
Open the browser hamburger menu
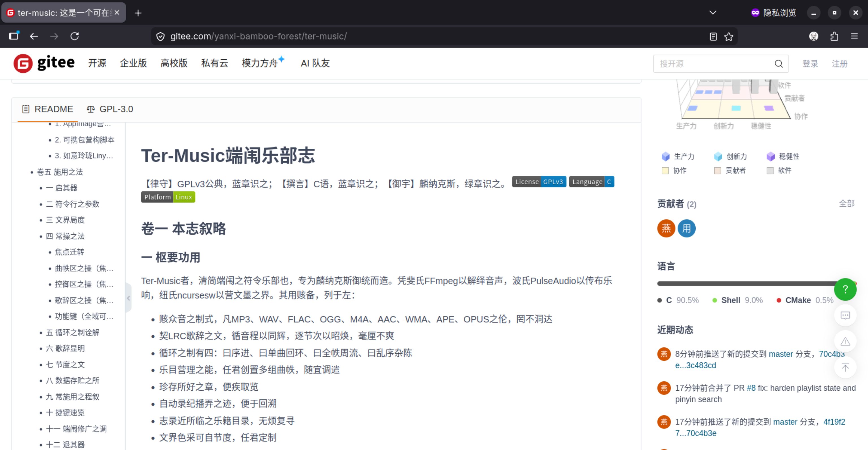(x=854, y=36)
